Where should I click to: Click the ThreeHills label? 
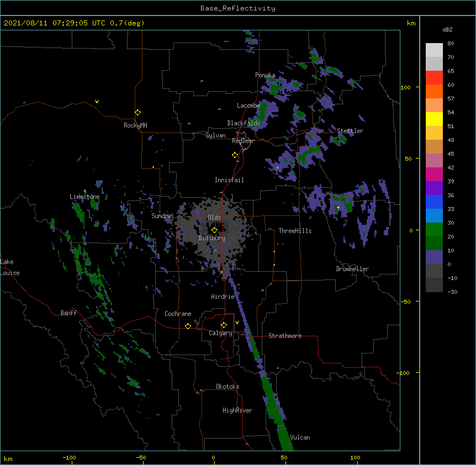coord(295,231)
